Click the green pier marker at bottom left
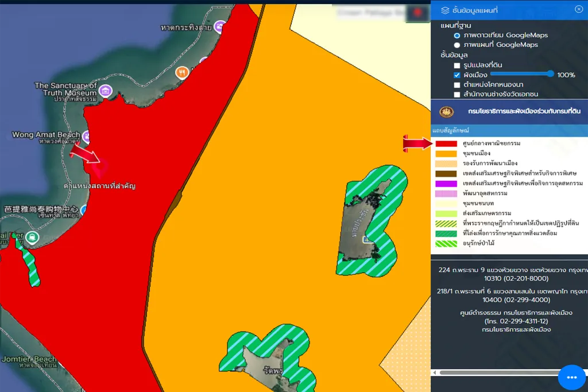This screenshot has width=588, height=392. [x=31, y=236]
